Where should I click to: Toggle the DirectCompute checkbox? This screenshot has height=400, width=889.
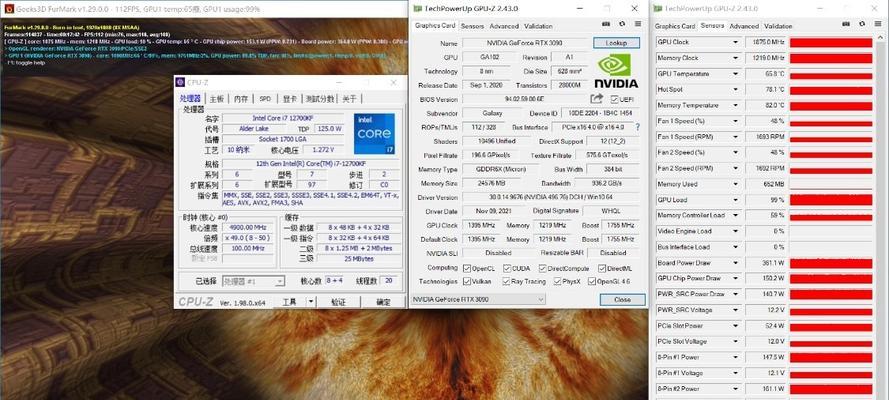pyautogui.click(x=543, y=269)
